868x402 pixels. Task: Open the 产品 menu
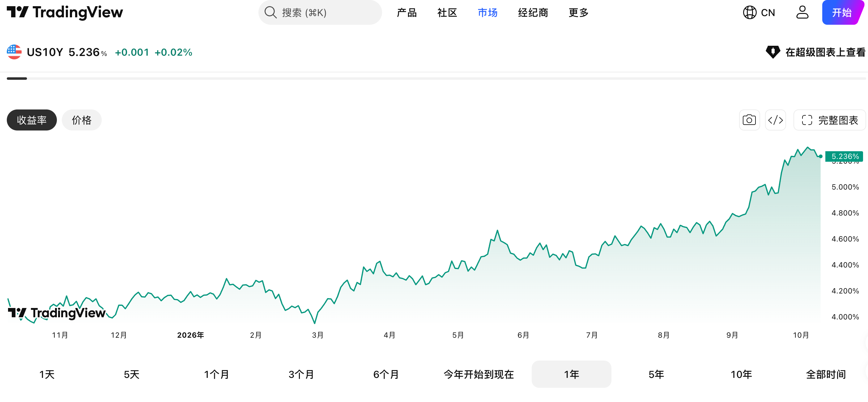click(407, 13)
